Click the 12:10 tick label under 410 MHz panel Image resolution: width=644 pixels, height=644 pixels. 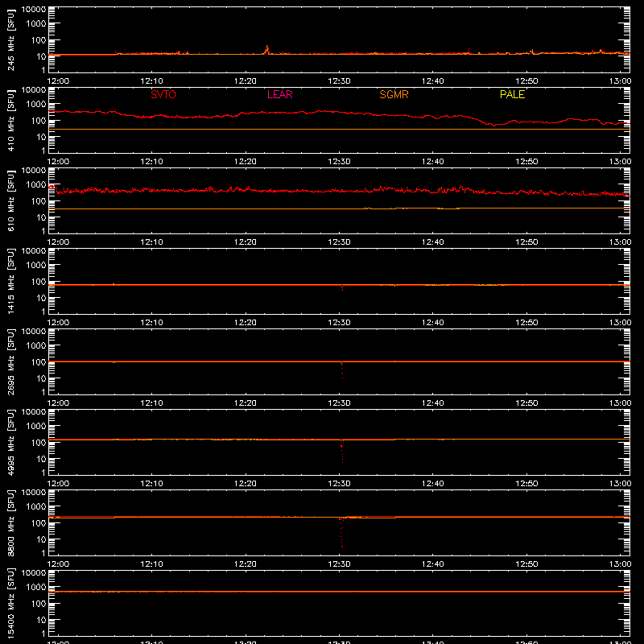click(151, 162)
